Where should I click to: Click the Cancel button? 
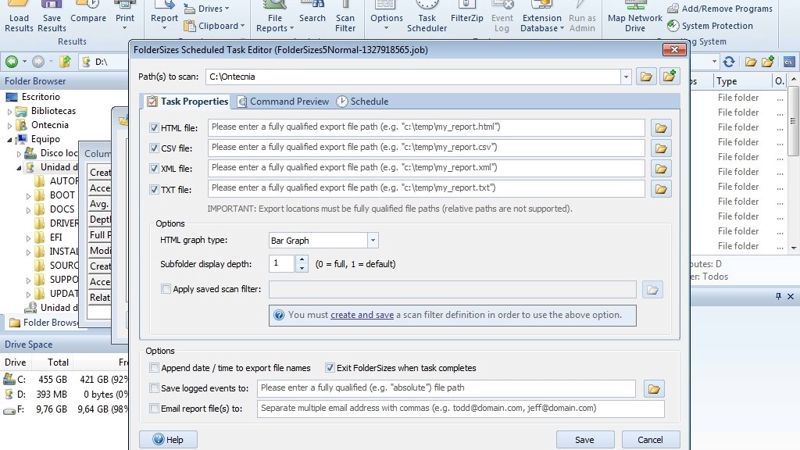(651, 440)
